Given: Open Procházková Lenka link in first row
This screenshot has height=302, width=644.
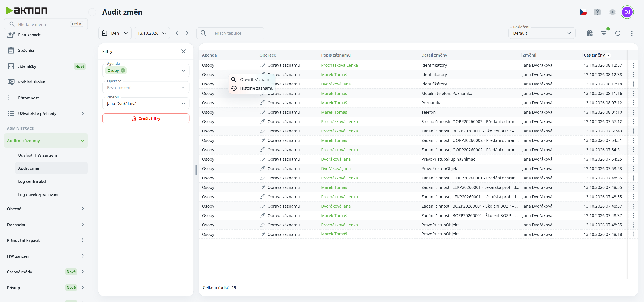Looking at the screenshot, I should 339,65.
